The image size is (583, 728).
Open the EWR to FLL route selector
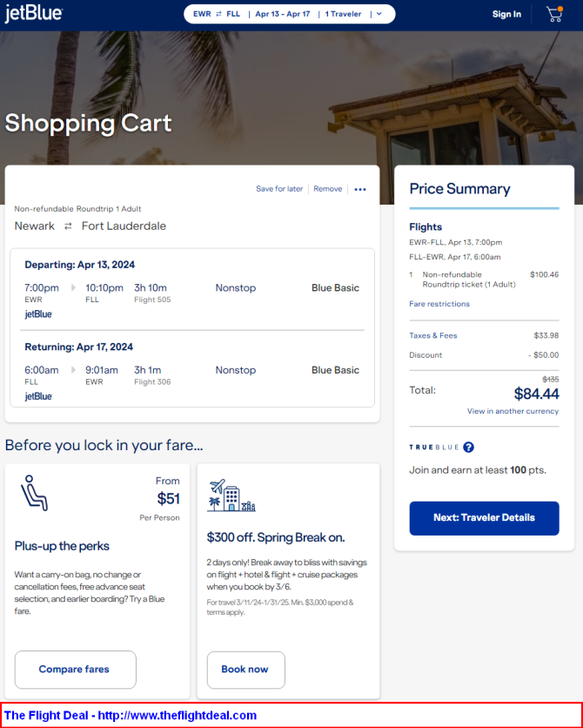pos(216,14)
